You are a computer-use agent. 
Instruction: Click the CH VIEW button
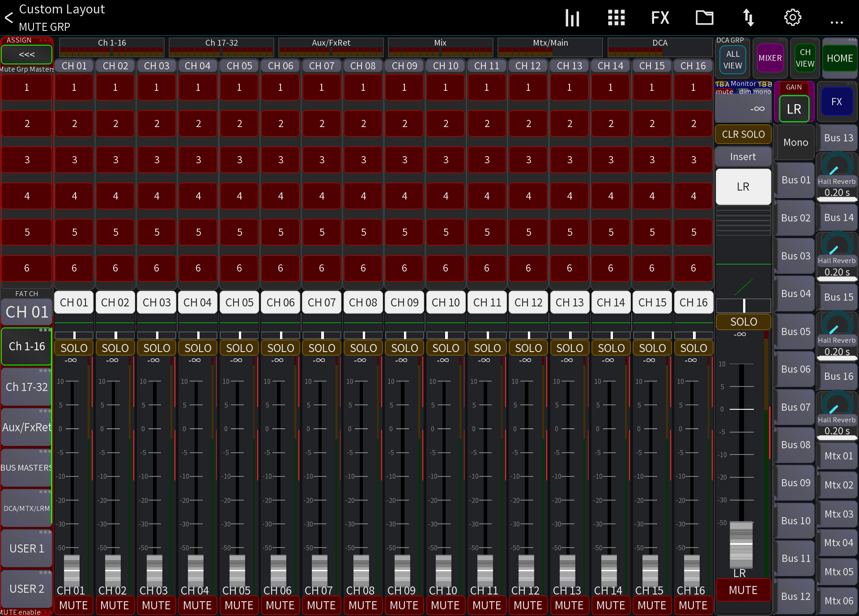(x=805, y=58)
